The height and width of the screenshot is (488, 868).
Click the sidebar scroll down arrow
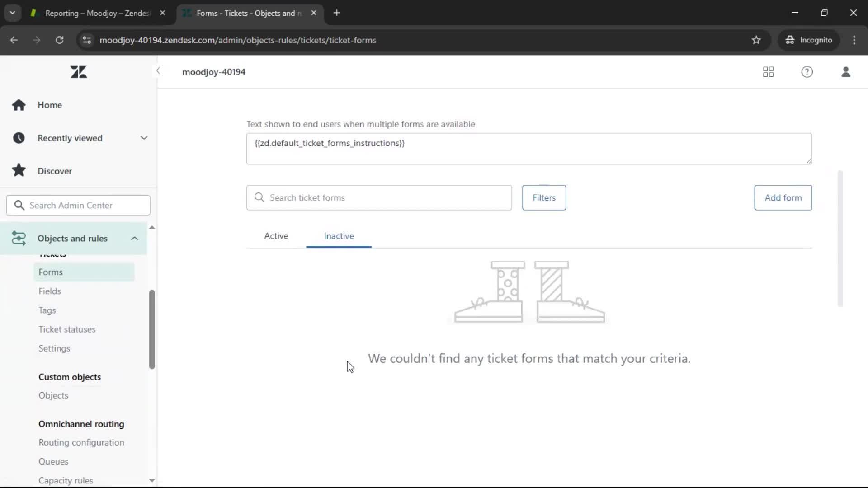pyautogui.click(x=152, y=480)
